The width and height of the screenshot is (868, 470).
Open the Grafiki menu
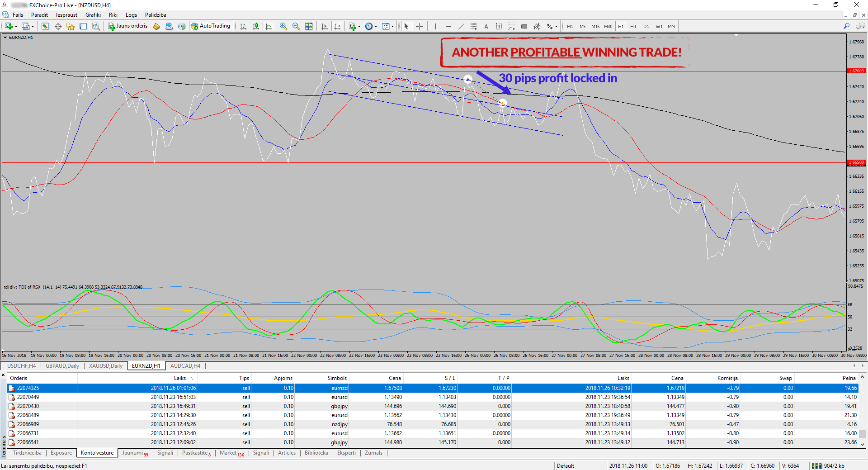click(93, 15)
